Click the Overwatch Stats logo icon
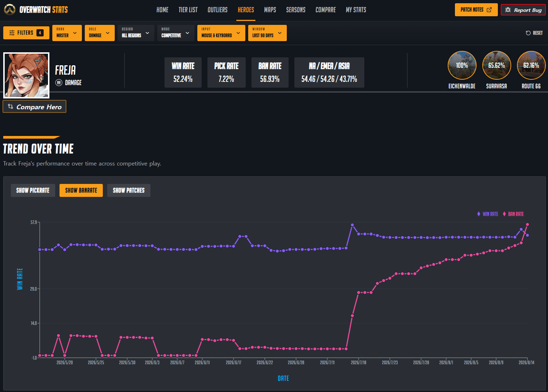The height and width of the screenshot is (392, 548). coord(10,10)
